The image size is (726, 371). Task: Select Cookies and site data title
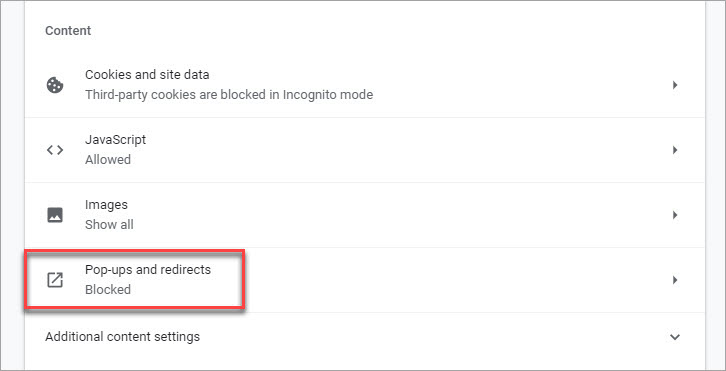pos(147,75)
